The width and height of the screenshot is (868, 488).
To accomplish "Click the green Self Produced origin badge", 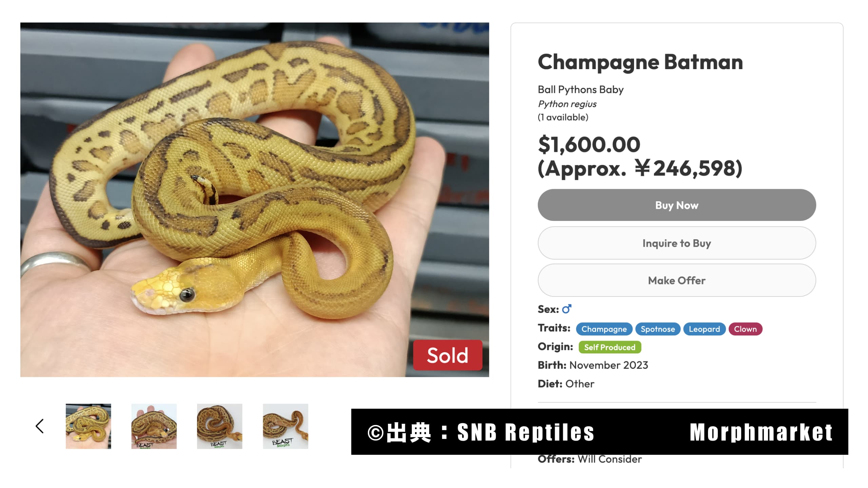I will tap(610, 347).
